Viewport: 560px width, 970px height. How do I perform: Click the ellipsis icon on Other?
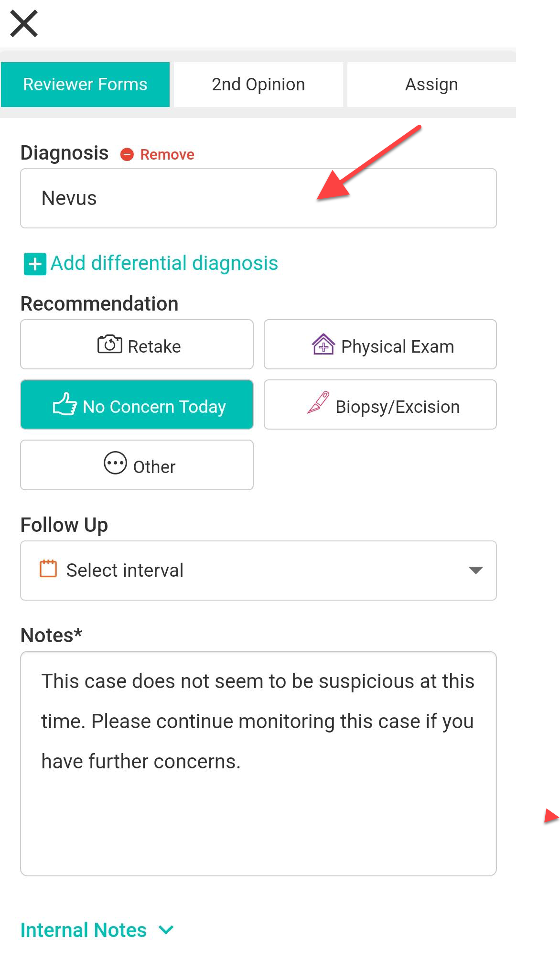(x=115, y=463)
